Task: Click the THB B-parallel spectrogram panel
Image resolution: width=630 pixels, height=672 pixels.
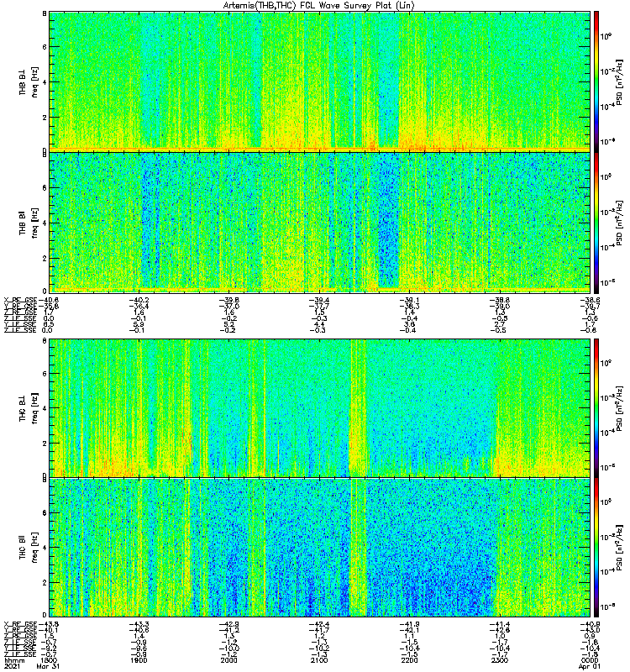Action: (x=319, y=223)
